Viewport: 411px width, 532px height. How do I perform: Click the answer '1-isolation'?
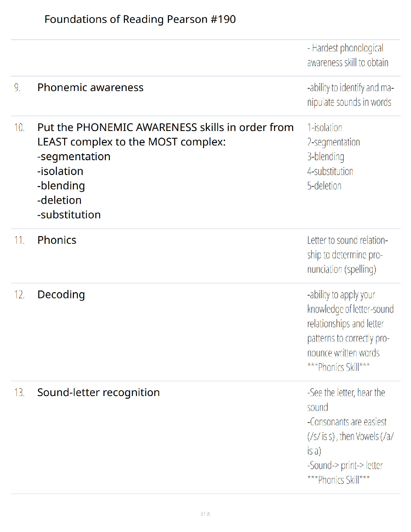click(325, 128)
